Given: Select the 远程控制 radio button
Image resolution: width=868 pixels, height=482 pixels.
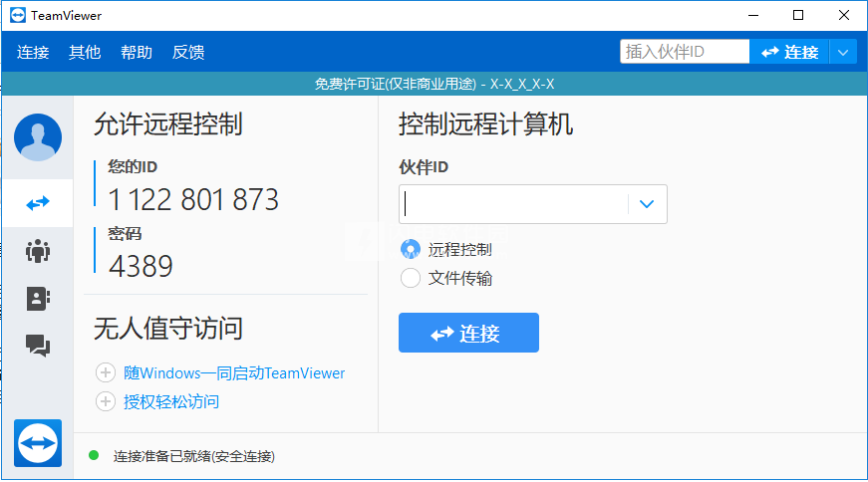Looking at the screenshot, I should [411, 250].
